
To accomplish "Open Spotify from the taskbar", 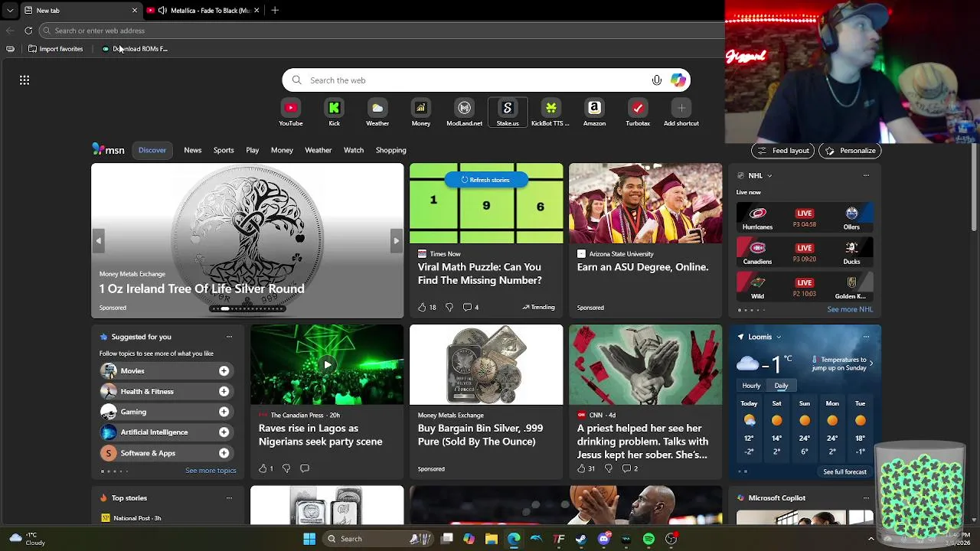I will [x=648, y=539].
